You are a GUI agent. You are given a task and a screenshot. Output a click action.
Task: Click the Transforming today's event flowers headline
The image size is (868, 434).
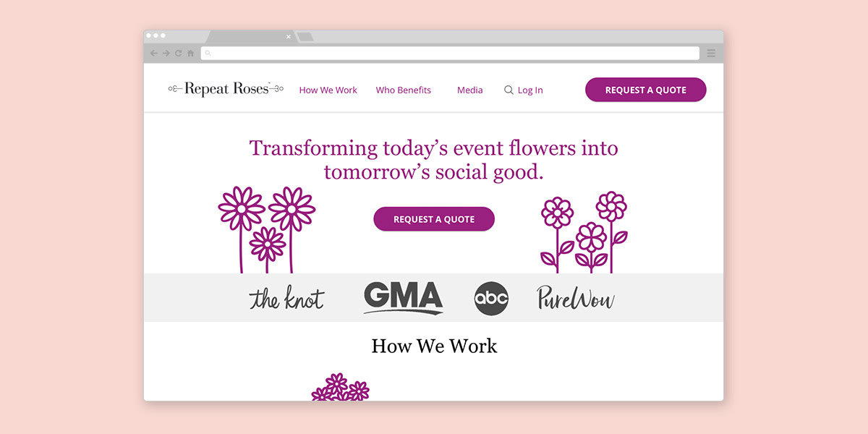click(434, 160)
